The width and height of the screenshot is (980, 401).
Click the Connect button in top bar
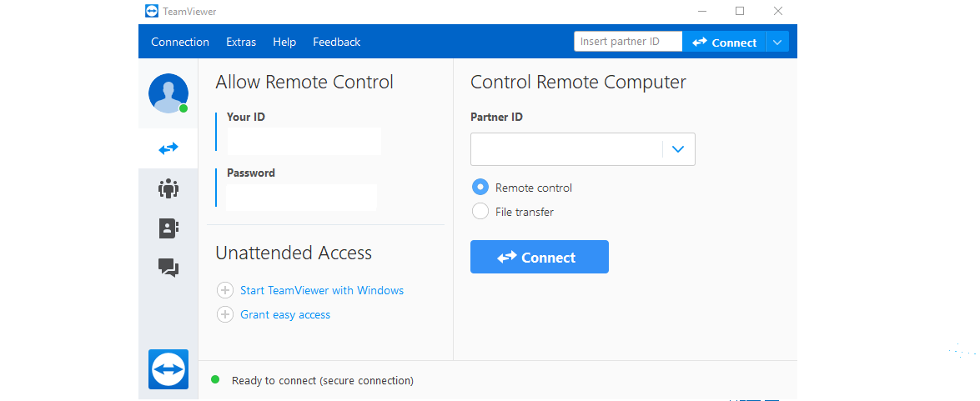click(x=724, y=43)
